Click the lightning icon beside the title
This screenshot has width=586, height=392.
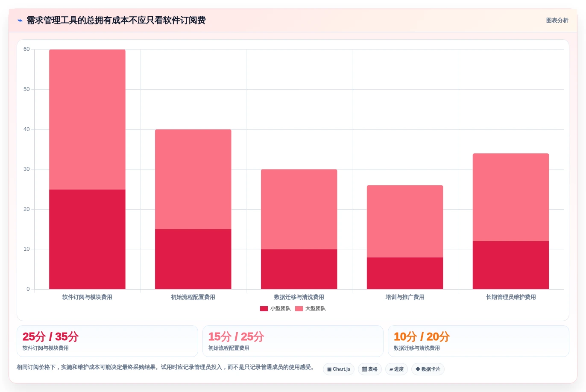coord(20,20)
